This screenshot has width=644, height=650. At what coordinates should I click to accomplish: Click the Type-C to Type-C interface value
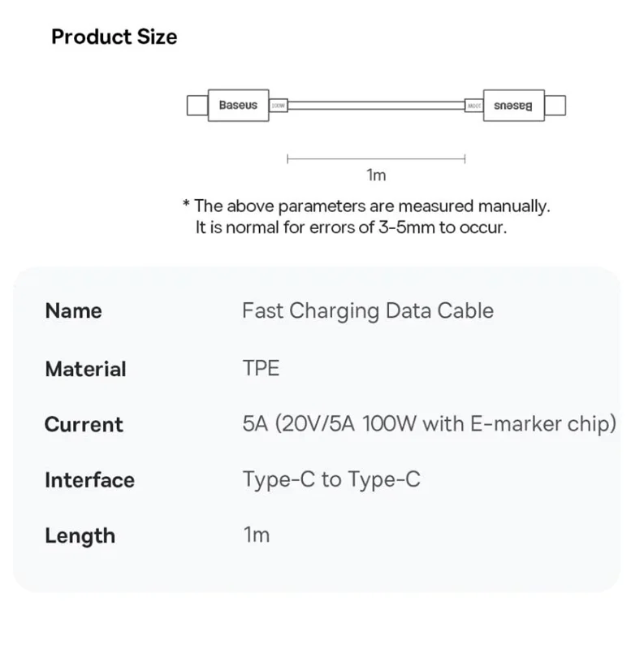coord(331,479)
